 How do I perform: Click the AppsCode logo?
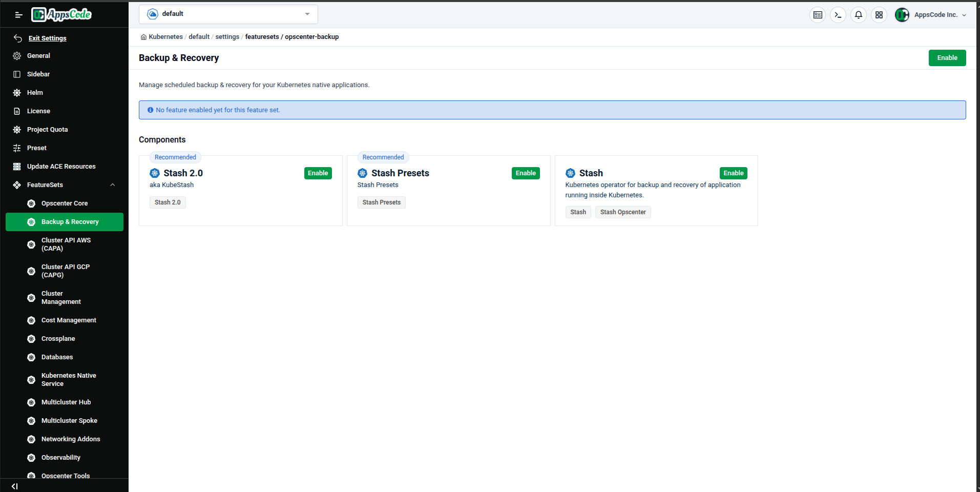click(61, 14)
